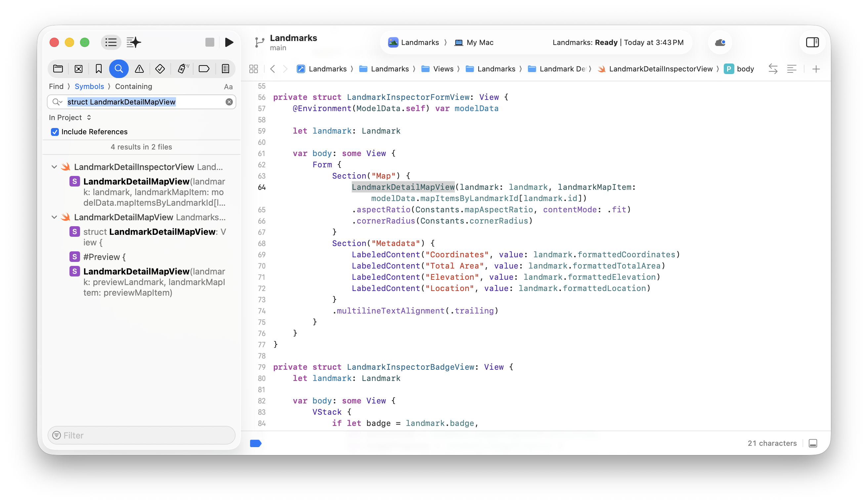Viewport: 868px width, 504px height.
Task: Clear the search field text
Action: tap(229, 102)
